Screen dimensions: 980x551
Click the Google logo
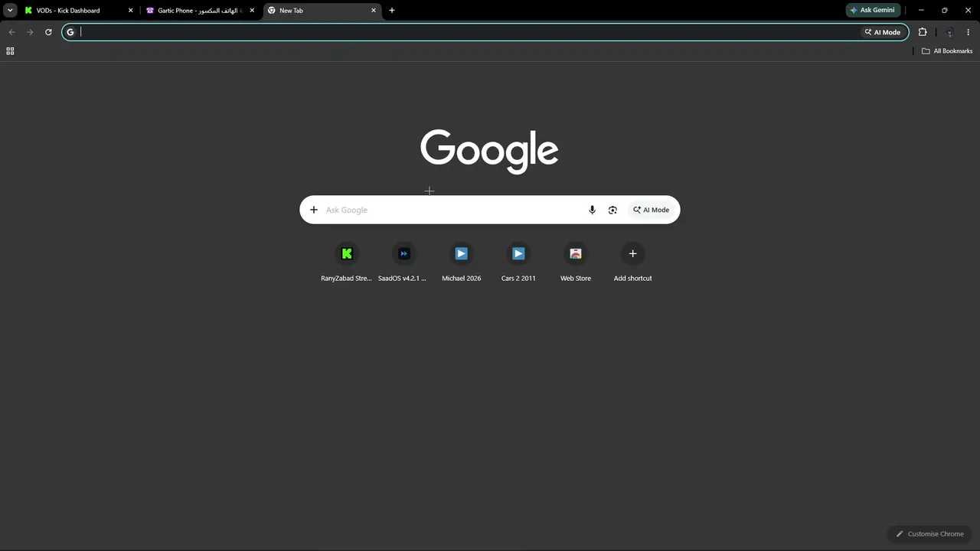pyautogui.click(x=489, y=152)
